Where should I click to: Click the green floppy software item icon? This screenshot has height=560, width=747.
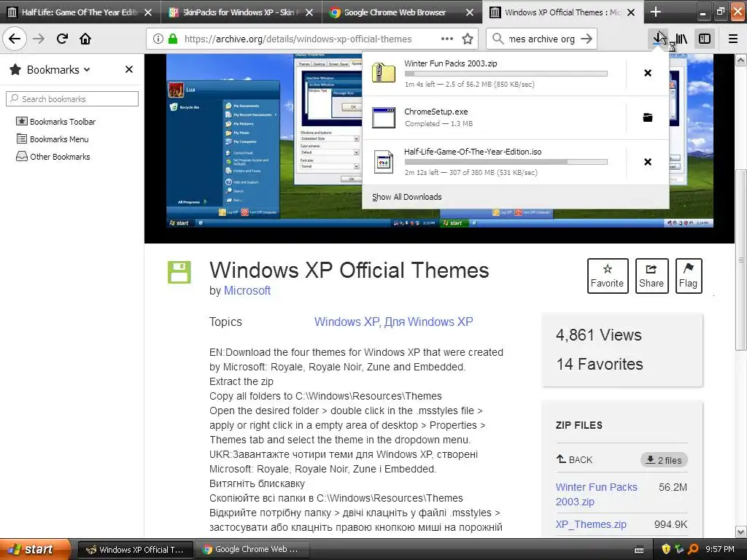pos(179,272)
